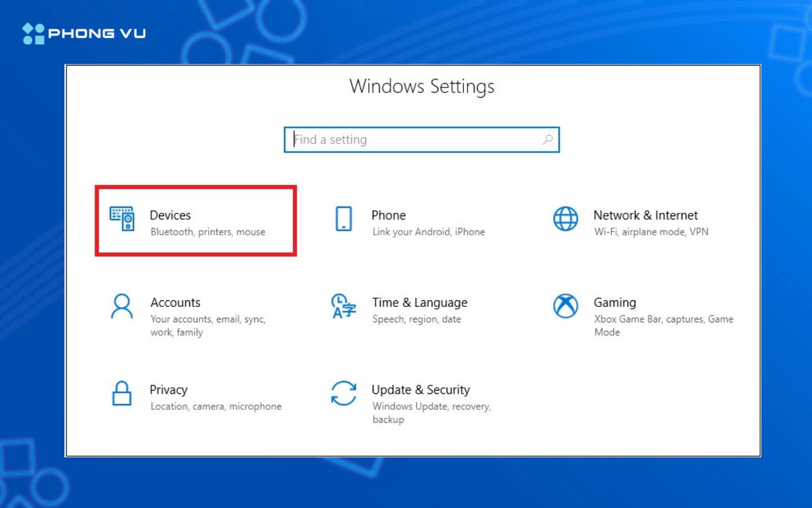Open Time & Language settings
This screenshot has height=508, width=812.
pos(420,303)
